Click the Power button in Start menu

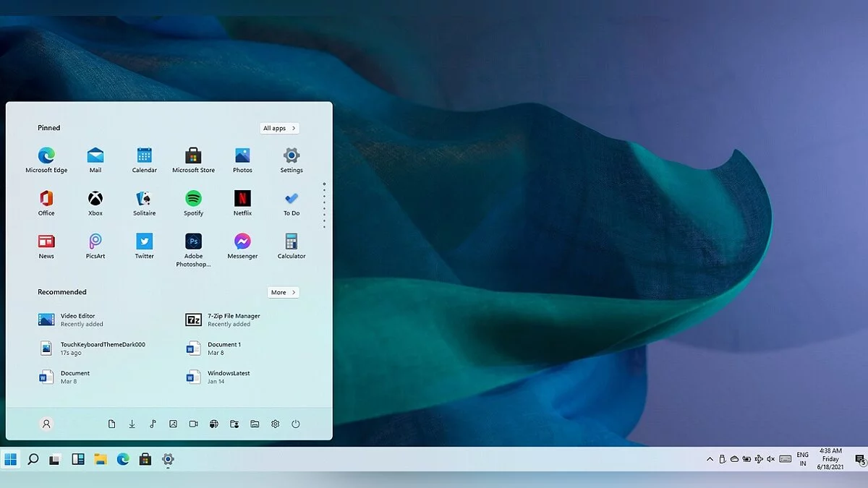296,424
